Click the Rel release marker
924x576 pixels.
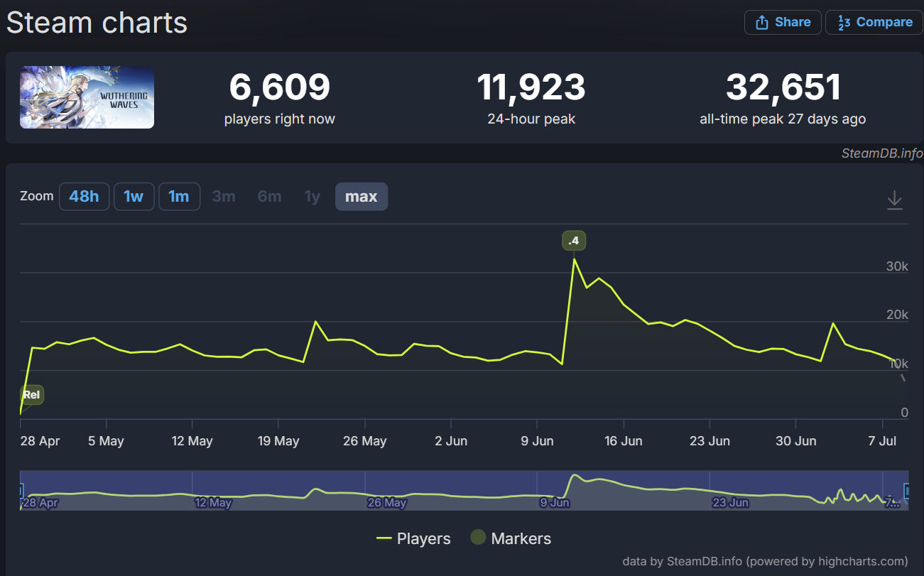pos(32,394)
